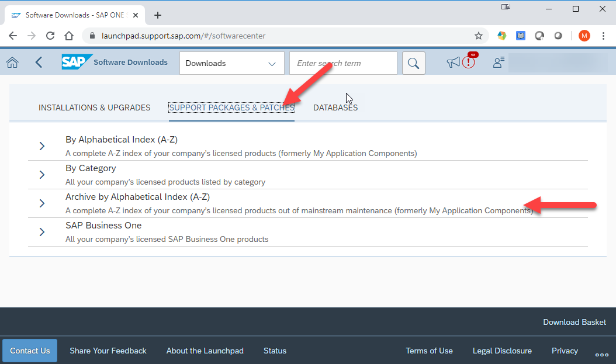Screen dimensions: 616x364
Task: Open the Downloads search scope dropdown
Action: tap(232, 63)
